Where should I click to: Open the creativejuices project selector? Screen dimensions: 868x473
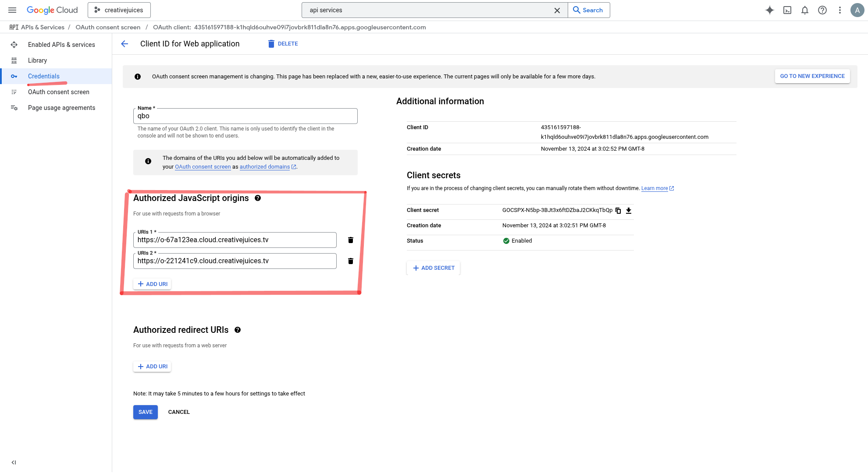[x=119, y=10]
